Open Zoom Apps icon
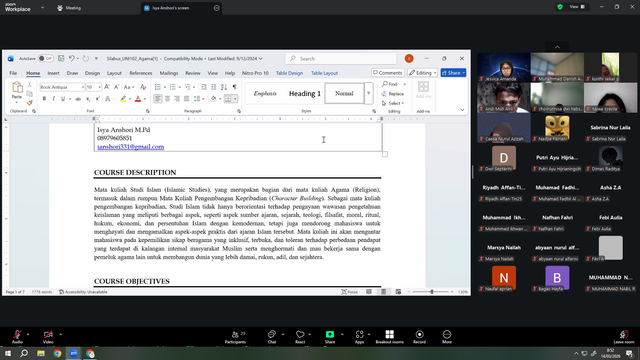640x360 pixels. click(359, 337)
